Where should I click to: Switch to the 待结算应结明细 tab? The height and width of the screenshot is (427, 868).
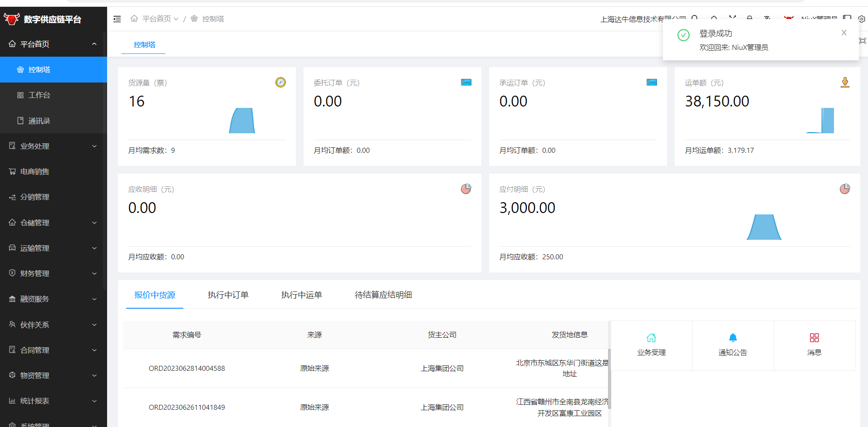(x=383, y=295)
